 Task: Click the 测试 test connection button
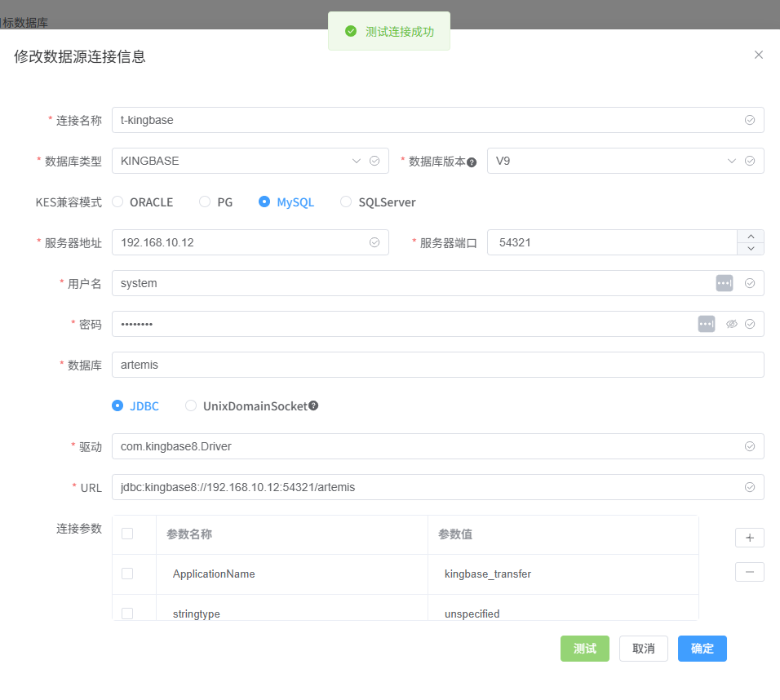(584, 649)
